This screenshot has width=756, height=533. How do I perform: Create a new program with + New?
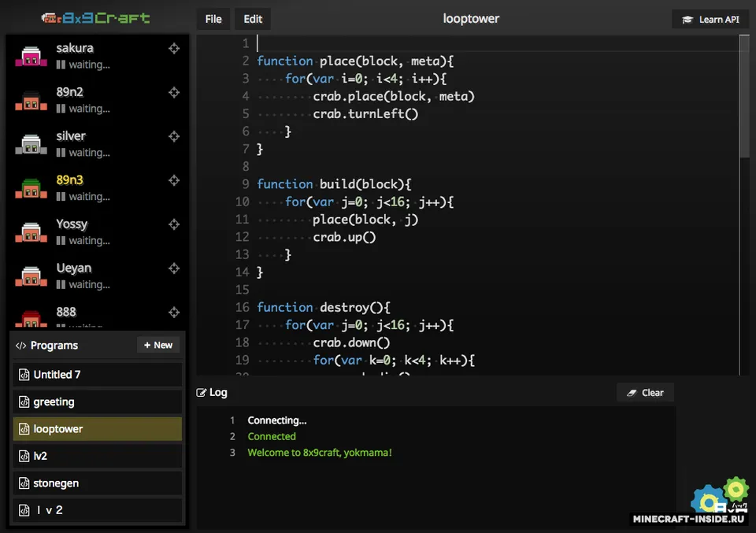coord(158,345)
